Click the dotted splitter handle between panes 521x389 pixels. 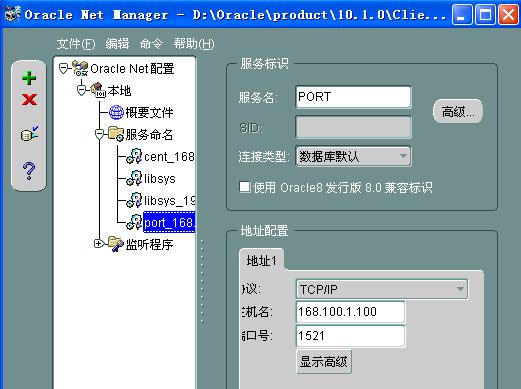[x=202, y=281]
